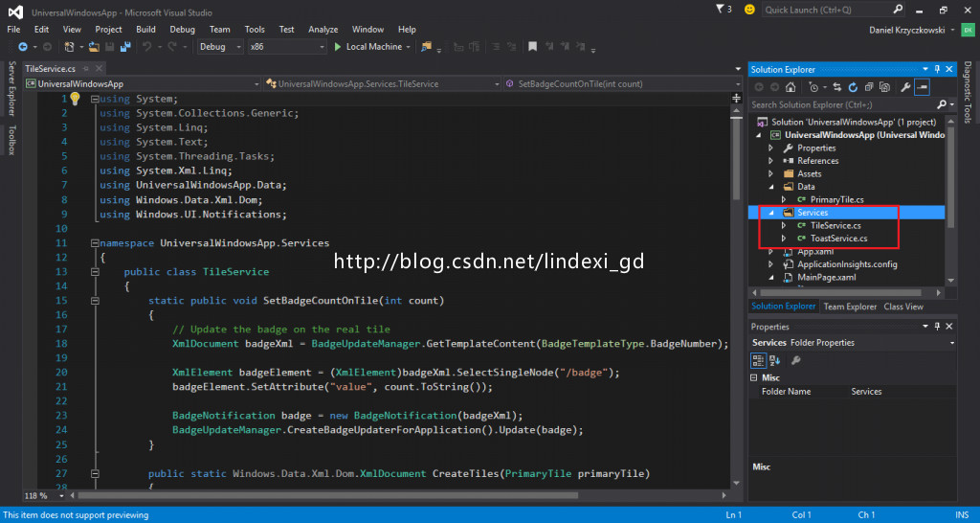Click the feedback smiley icon

tap(750, 10)
